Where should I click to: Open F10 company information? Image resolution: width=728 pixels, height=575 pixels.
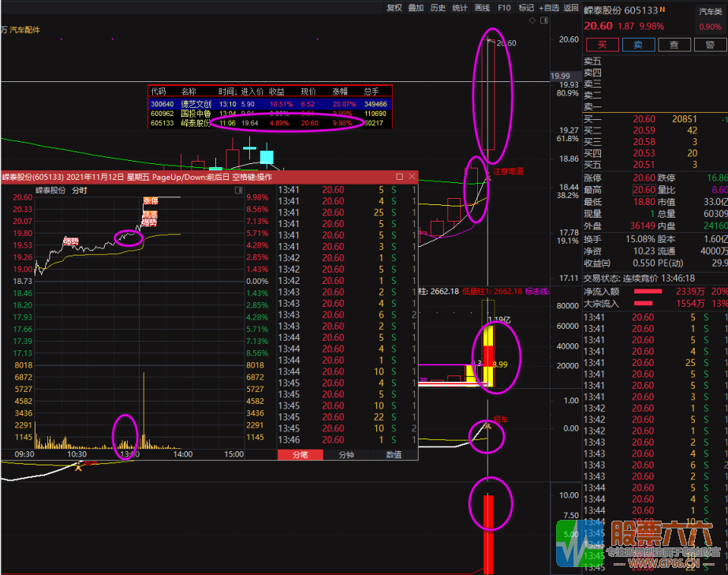504,8
